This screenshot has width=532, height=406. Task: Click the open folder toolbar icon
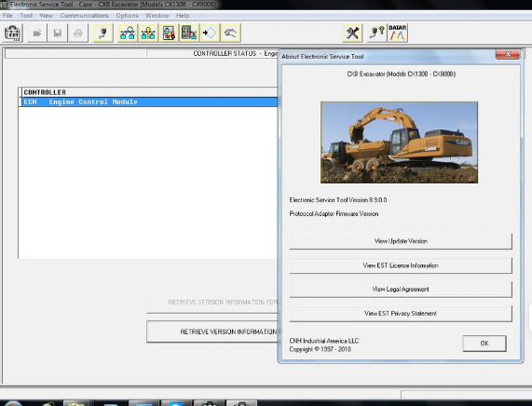(x=37, y=34)
